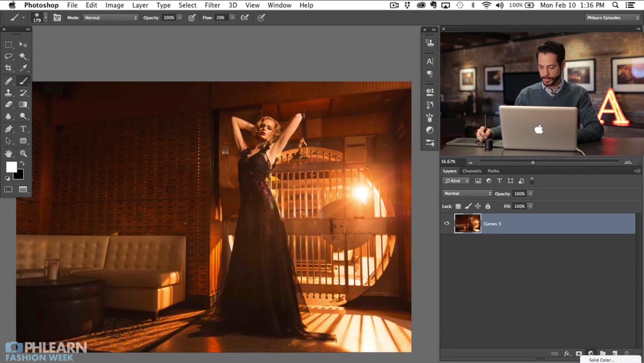The height and width of the screenshot is (363, 644).
Task: Open the Filter menu
Action: tap(213, 5)
